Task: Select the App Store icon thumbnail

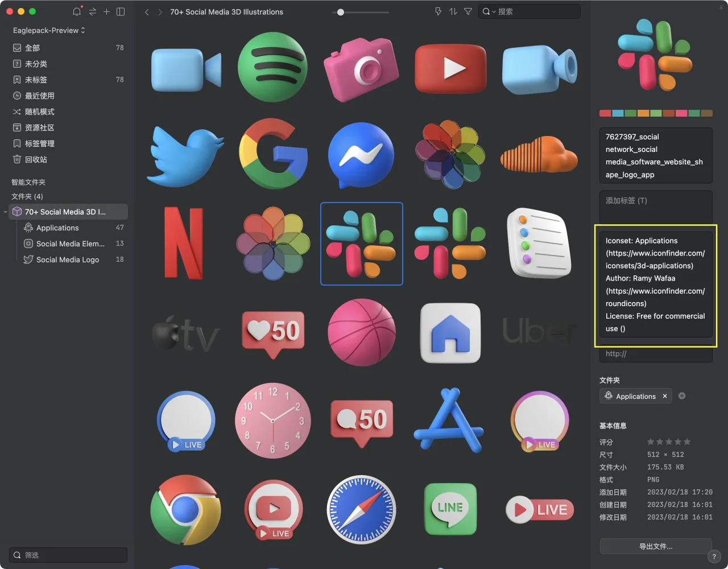Action: 449,421
